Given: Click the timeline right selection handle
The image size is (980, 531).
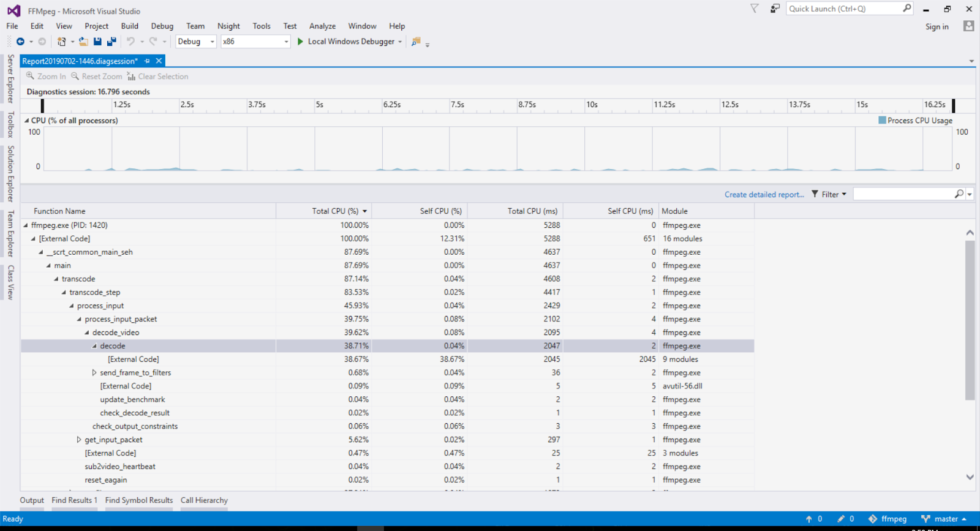Looking at the screenshot, I should click(953, 105).
